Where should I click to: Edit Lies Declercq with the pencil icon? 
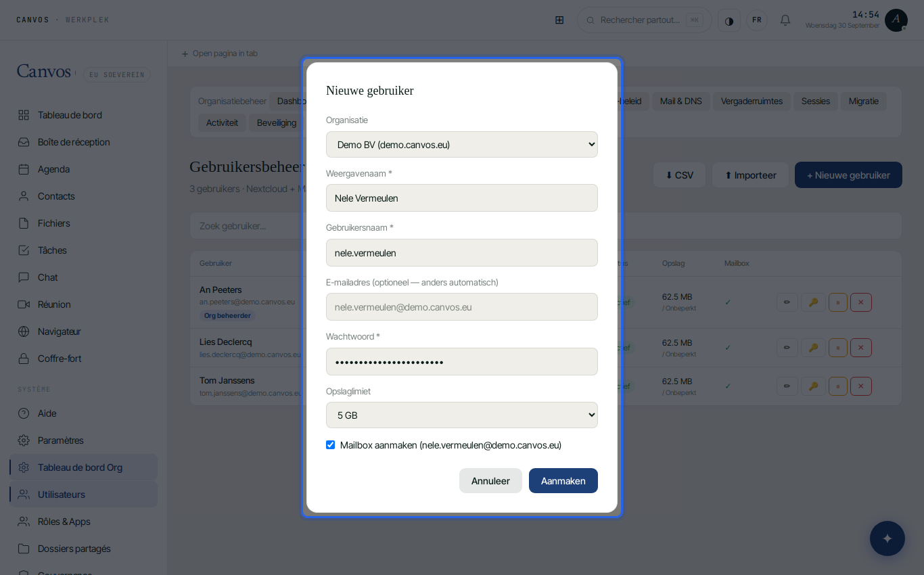[x=787, y=348]
